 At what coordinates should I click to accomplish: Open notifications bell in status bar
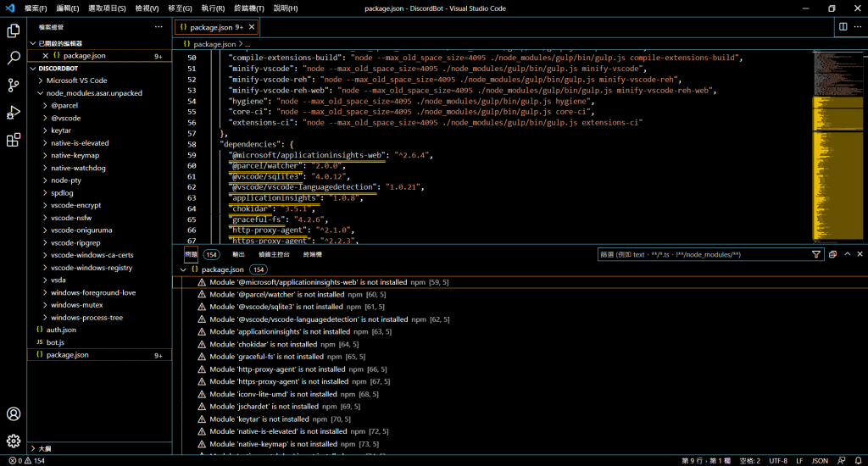(x=858, y=460)
